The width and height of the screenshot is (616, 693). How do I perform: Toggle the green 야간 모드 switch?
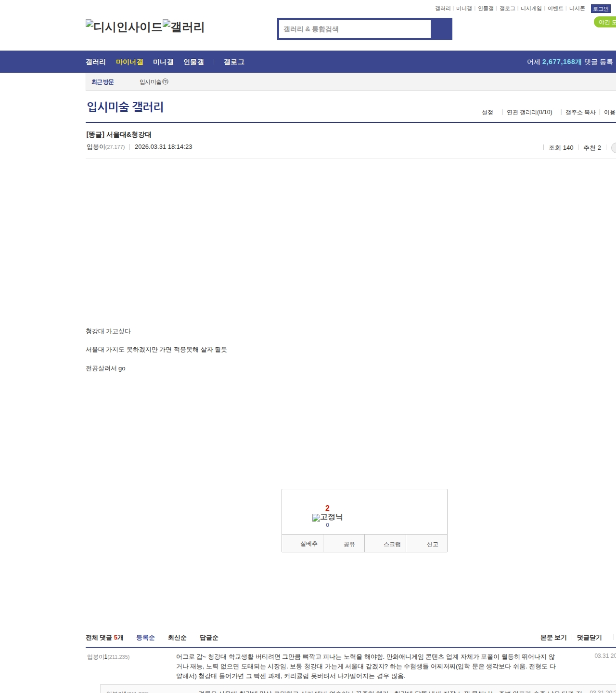[x=605, y=22]
